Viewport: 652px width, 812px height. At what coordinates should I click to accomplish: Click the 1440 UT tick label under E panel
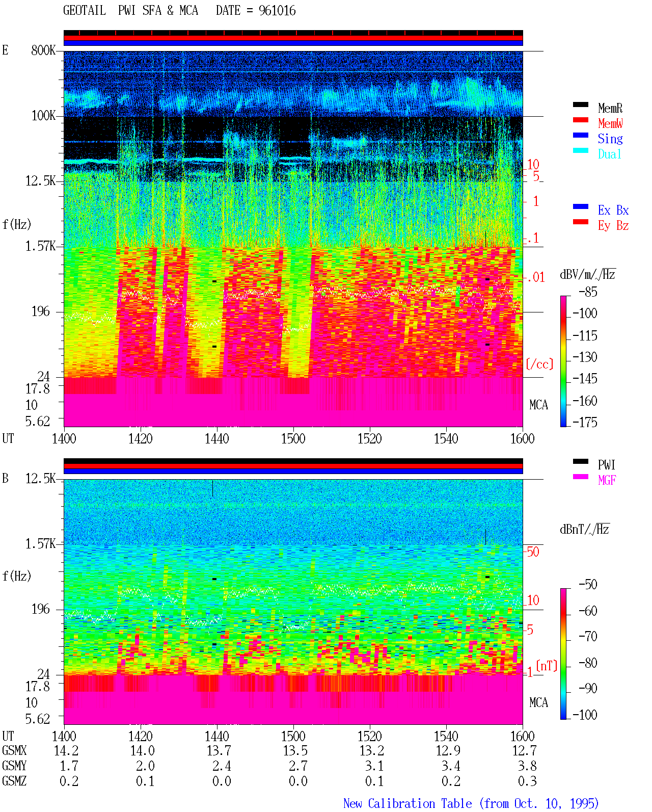tap(217, 439)
